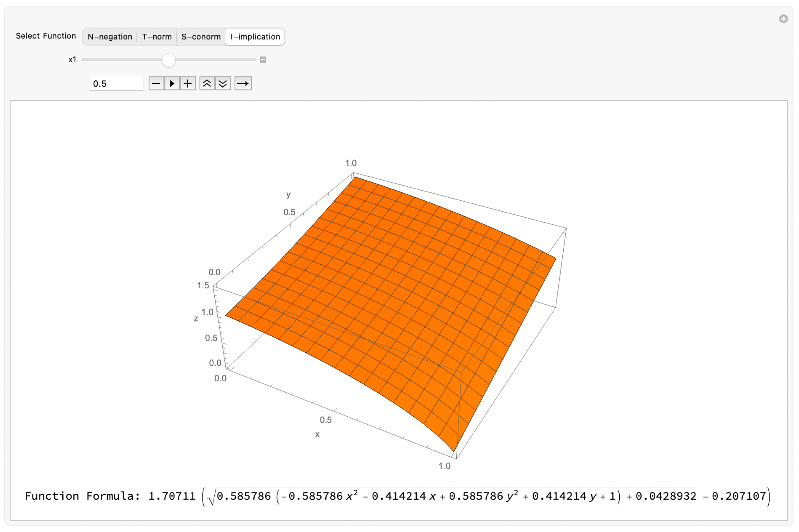Switch to the T-norm function
The image size is (799, 532).
pos(157,37)
